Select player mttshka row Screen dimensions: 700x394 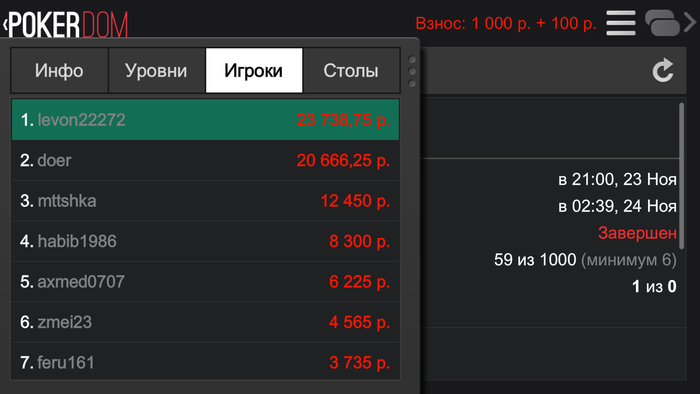coord(205,201)
